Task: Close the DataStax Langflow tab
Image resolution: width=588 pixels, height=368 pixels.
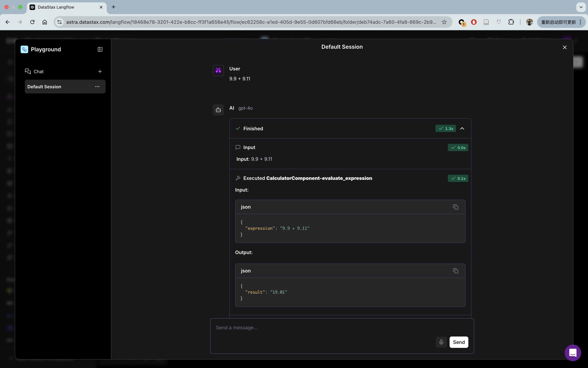Action: tap(101, 7)
